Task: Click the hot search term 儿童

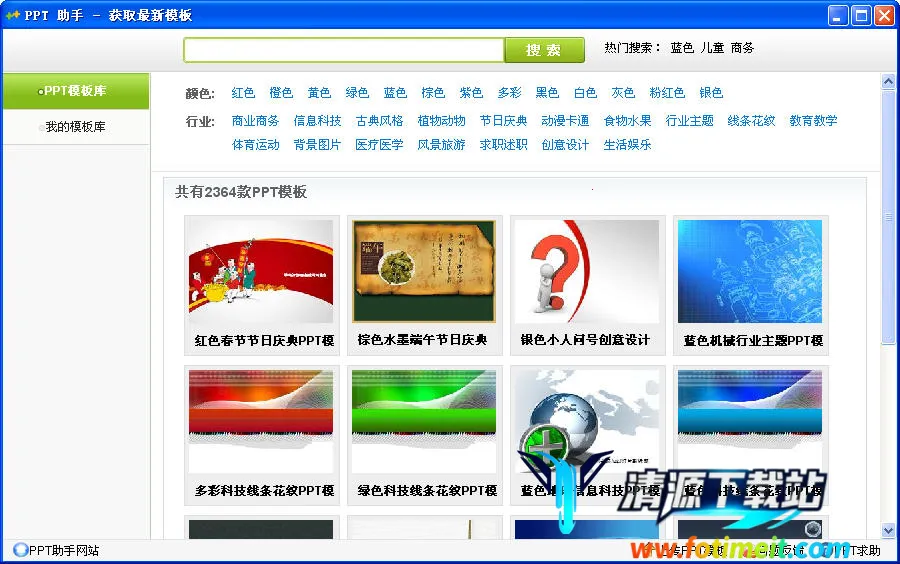Action: click(712, 48)
